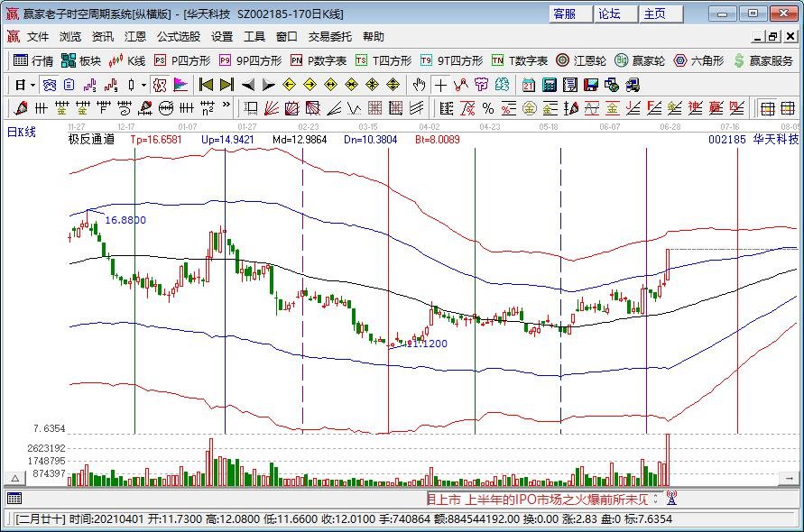Open the 文件 menu
The width and height of the screenshot is (804, 532).
click(x=38, y=37)
